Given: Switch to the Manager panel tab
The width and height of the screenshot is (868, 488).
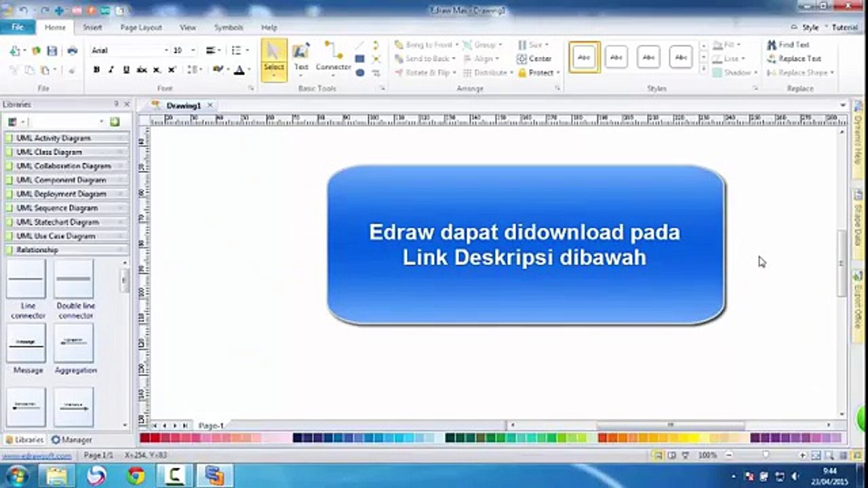Looking at the screenshot, I should point(72,440).
